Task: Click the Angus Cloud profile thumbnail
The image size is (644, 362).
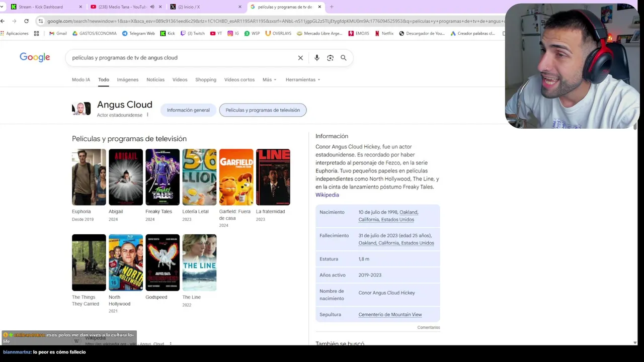Action: click(82, 109)
